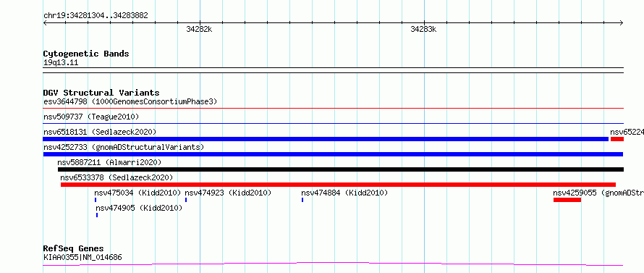Click the black nsv5887211 variant bar

tap(341, 169)
